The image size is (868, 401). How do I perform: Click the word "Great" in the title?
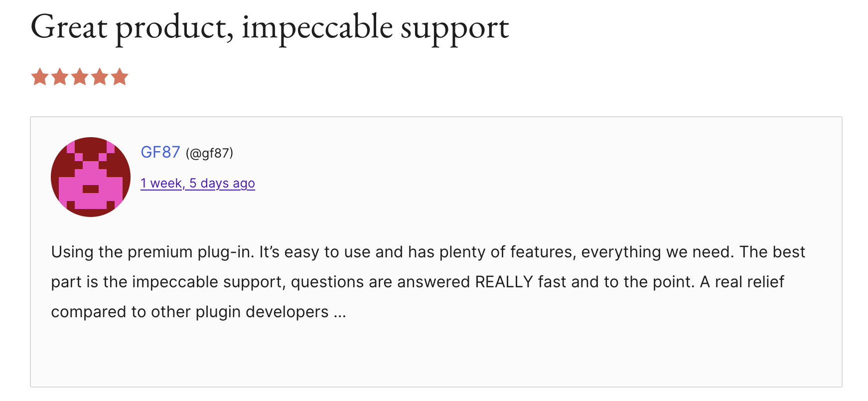point(69,27)
